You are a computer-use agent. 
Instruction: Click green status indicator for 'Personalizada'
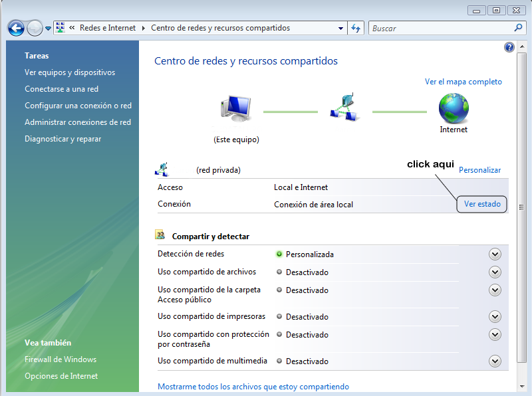pyautogui.click(x=279, y=254)
